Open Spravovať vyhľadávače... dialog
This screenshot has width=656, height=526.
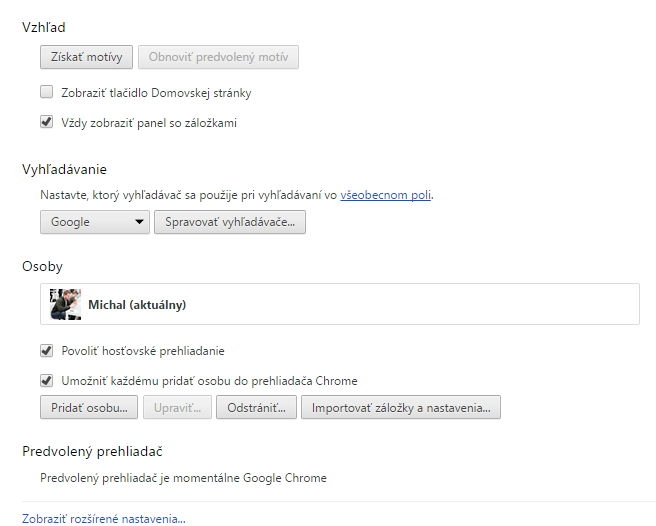(x=230, y=222)
